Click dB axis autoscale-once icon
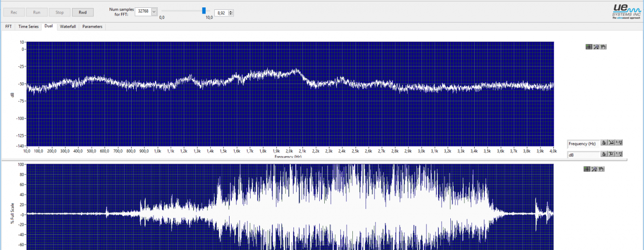This screenshot has height=250, width=644. click(611, 154)
